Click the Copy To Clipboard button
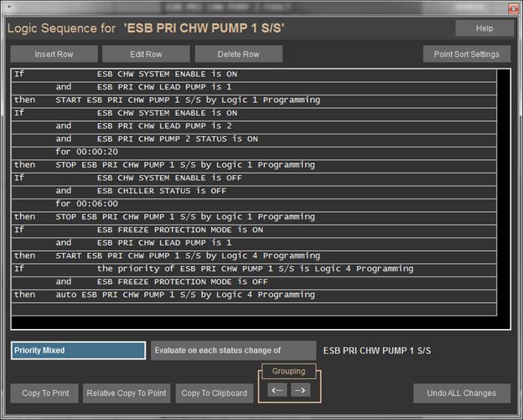Screen dimensions: 523x420 214,393
